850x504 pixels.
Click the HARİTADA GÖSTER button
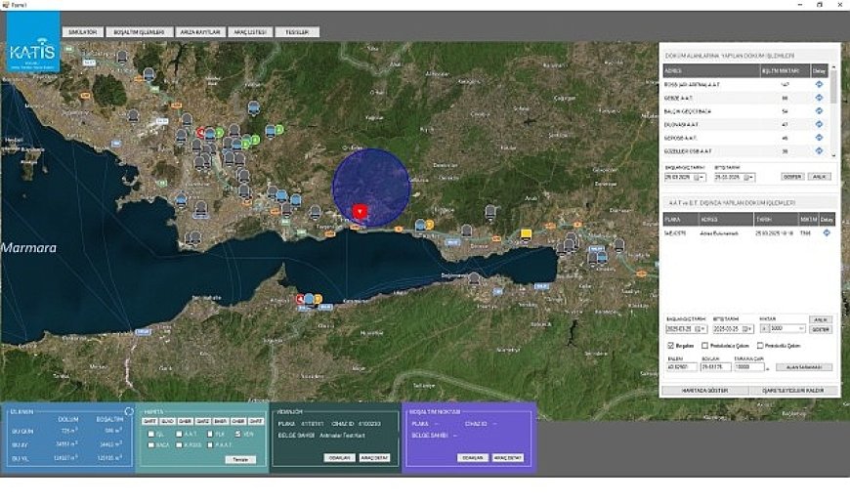pyautogui.click(x=704, y=390)
